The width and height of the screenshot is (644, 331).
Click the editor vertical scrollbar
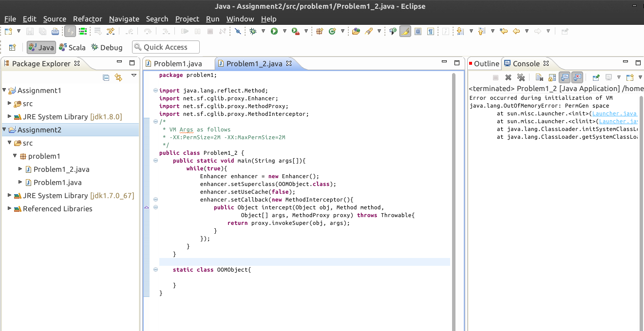pyautogui.click(x=454, y=202)
